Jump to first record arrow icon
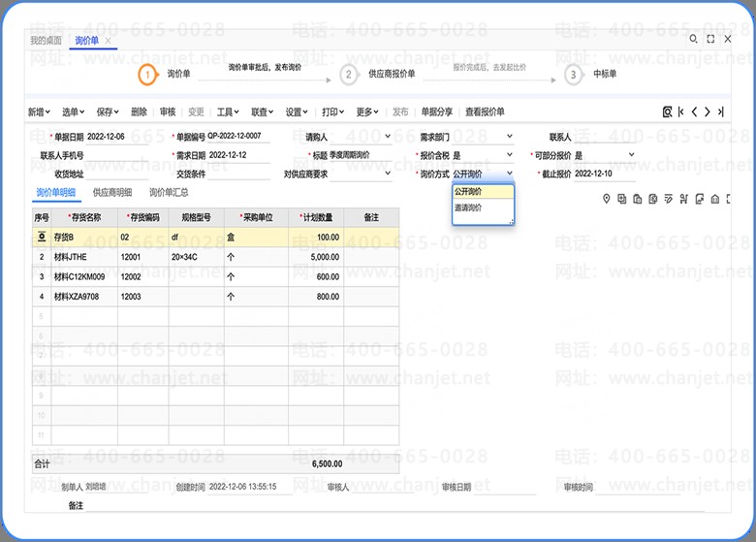 pos(681,112)
